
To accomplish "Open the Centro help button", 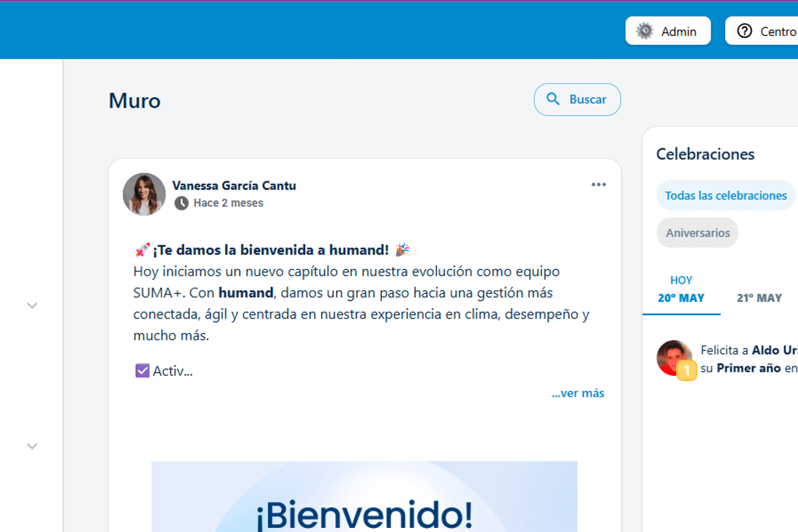I will 762,31.
